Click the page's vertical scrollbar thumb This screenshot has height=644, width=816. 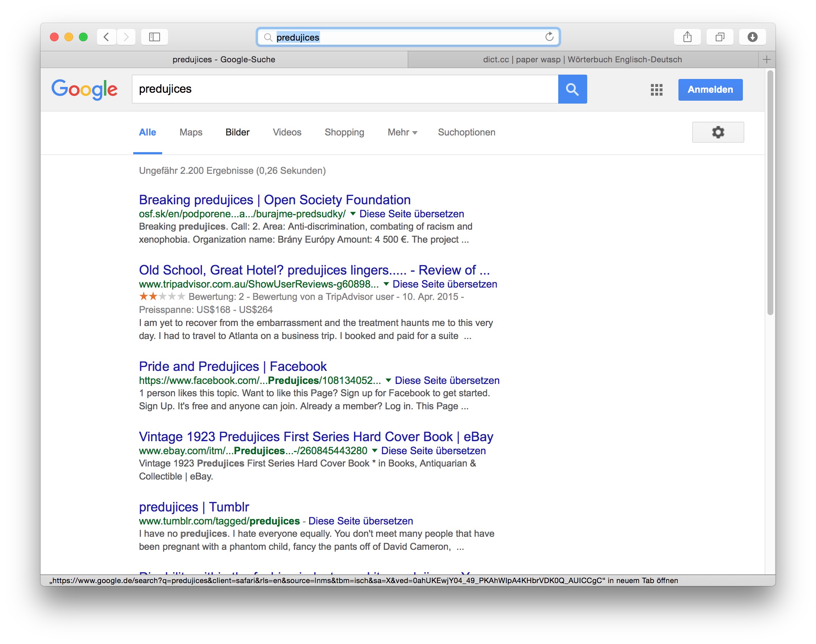pos(770,192)
